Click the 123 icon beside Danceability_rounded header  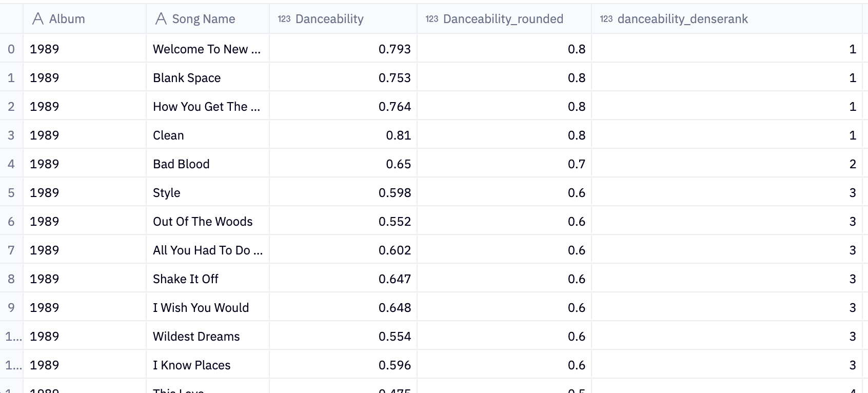[x=431, y=19]
